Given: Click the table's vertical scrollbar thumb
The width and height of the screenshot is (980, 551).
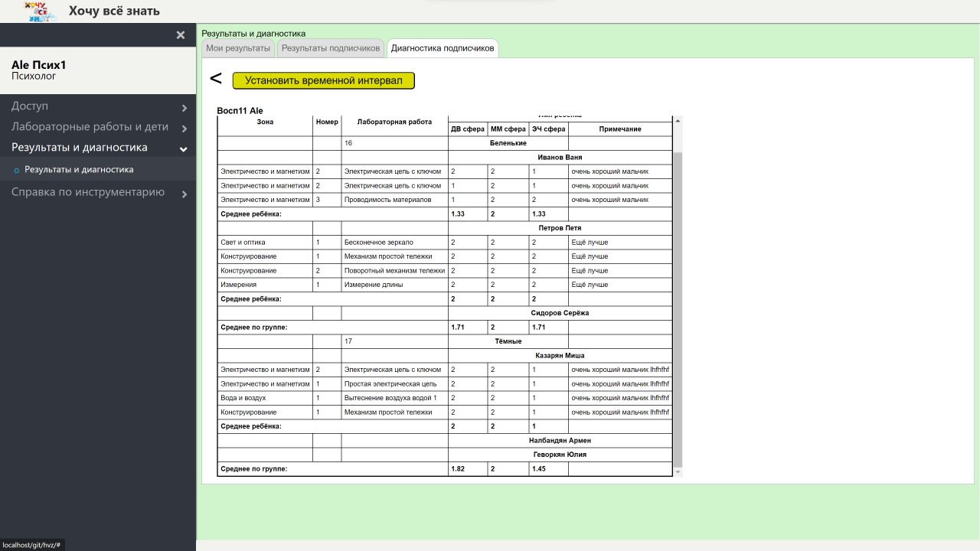Looking at the screenshot, I should pos(677,306).
